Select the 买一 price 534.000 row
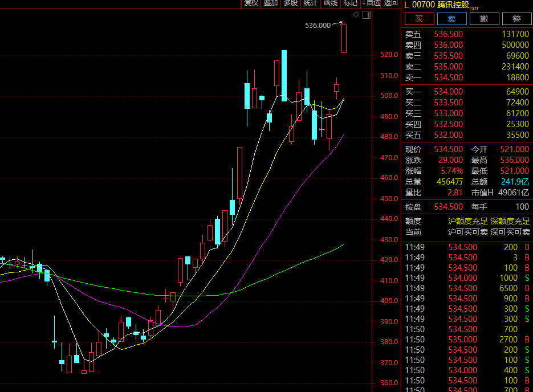The width and height of the screenshot is (533, 392). tap(467, 92)
